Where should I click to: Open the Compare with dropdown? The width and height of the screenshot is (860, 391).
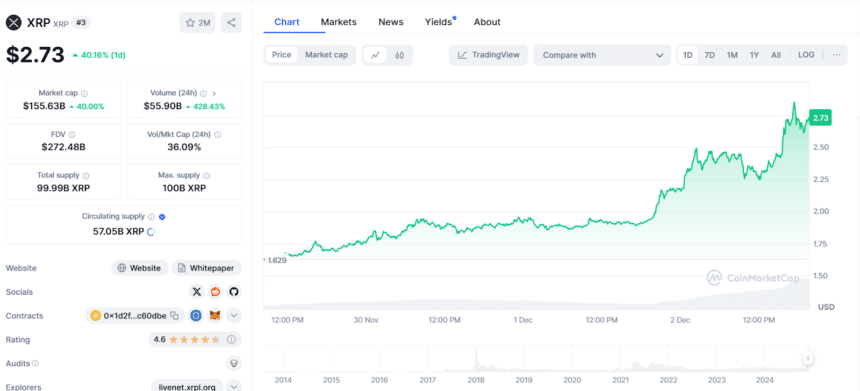tap(602, 55)
